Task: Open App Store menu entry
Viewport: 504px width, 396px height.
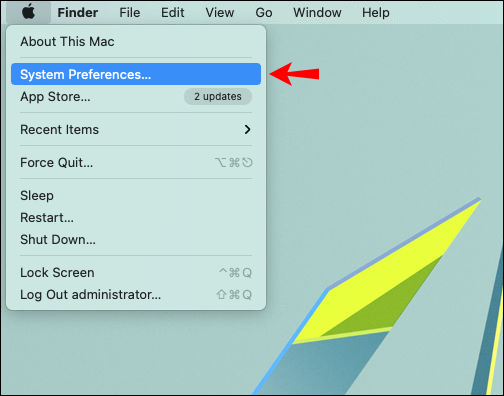Action: [136, 97]
